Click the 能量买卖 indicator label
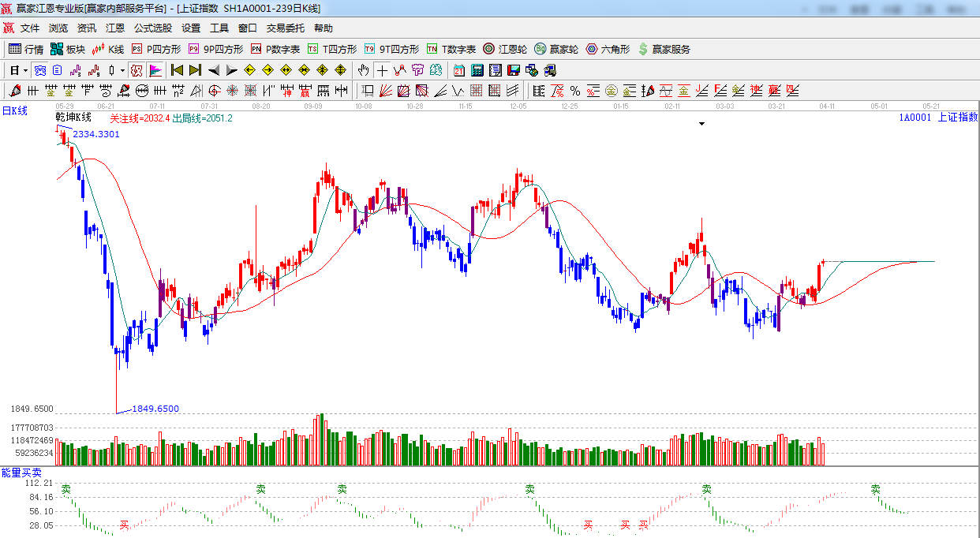This screenshot has width=980, height=538. (21, 473)
